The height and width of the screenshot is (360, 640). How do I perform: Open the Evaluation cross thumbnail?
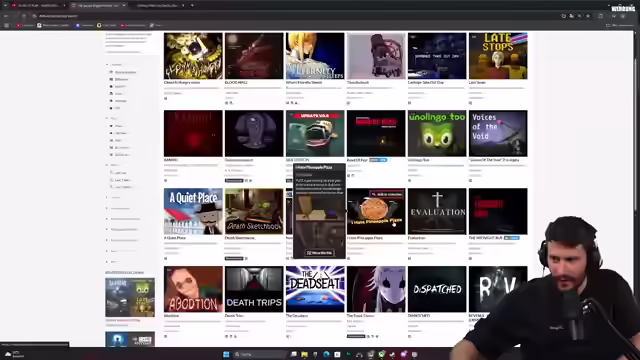[437, 211]
